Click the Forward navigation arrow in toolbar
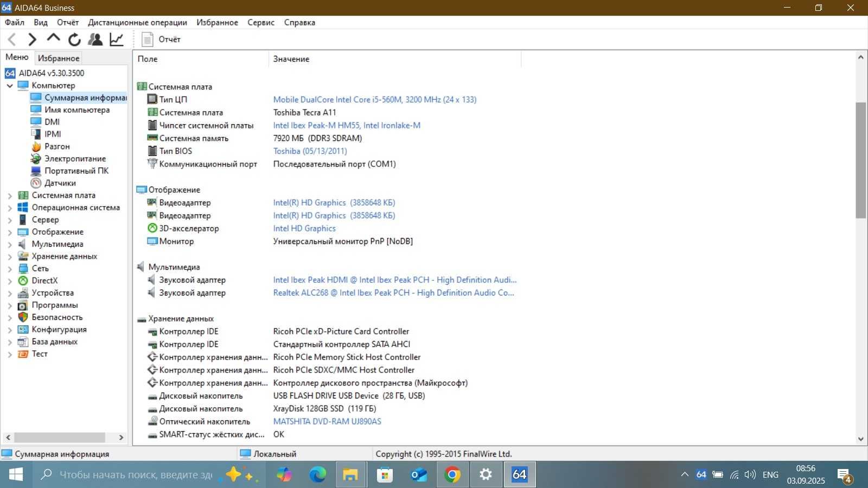 coord(32,39)
